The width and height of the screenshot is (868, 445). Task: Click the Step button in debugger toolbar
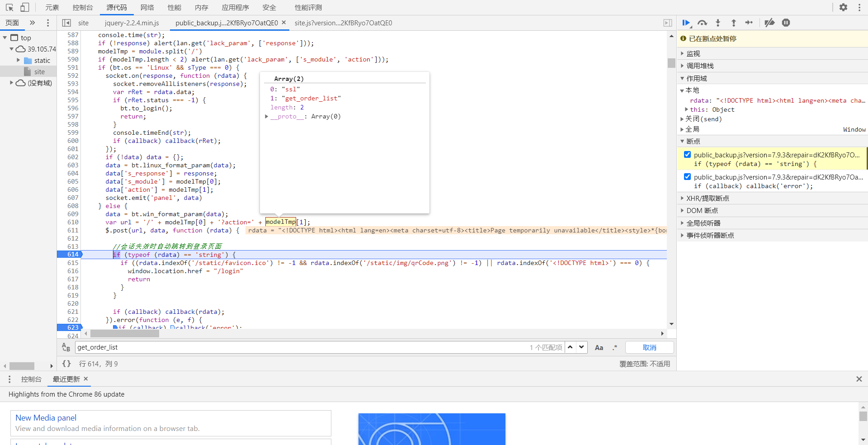(749, 23)
